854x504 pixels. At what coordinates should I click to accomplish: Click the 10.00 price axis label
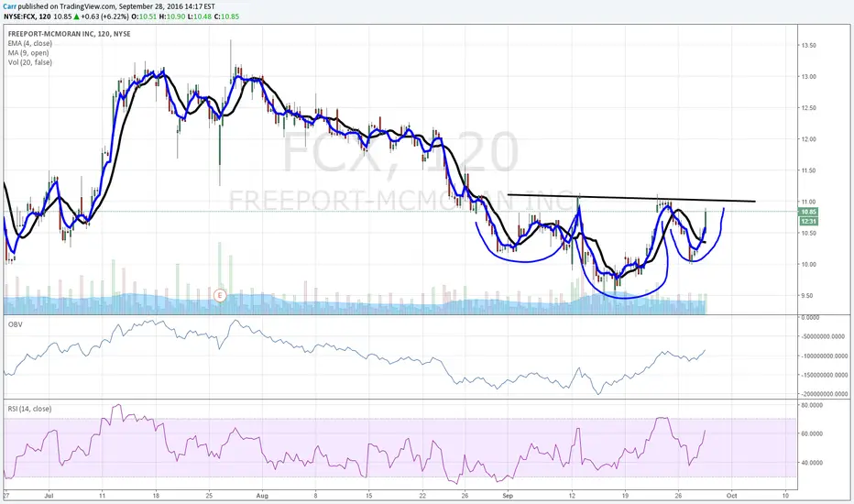[809, 264]
